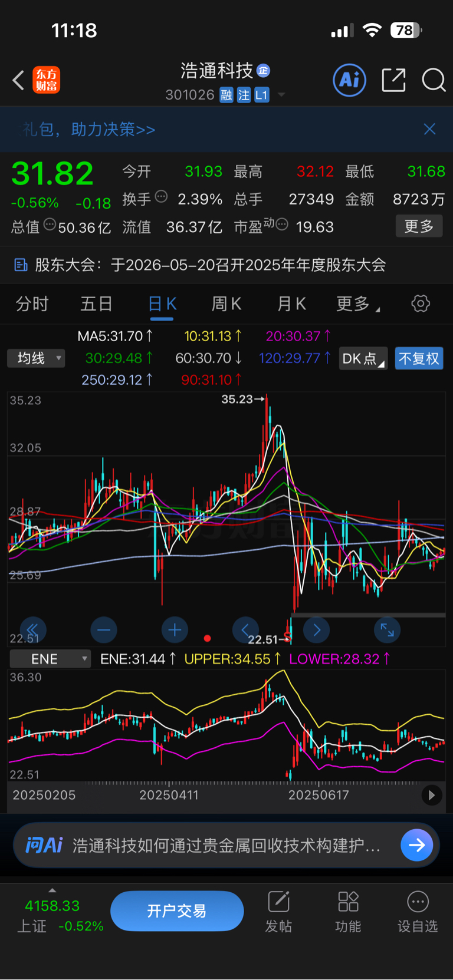The image size is (453, 980).
Task: Tap the share export icon
Action: click(393, 80)
